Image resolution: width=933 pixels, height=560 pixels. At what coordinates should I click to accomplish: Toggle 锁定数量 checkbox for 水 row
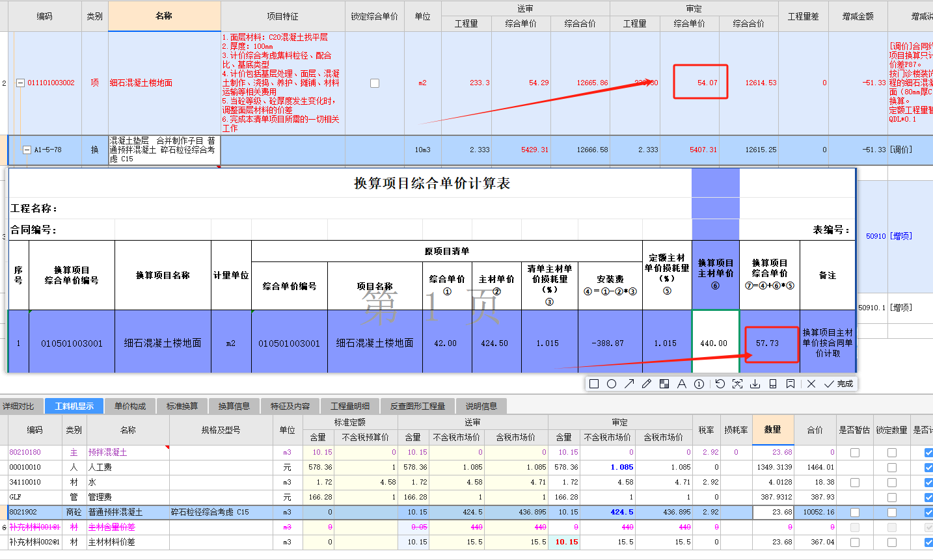pos(892,483)
